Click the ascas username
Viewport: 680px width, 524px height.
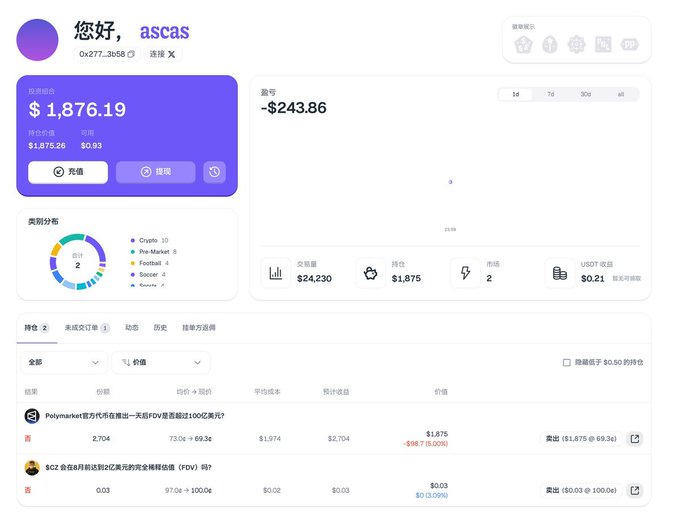[x=164, y=31]
